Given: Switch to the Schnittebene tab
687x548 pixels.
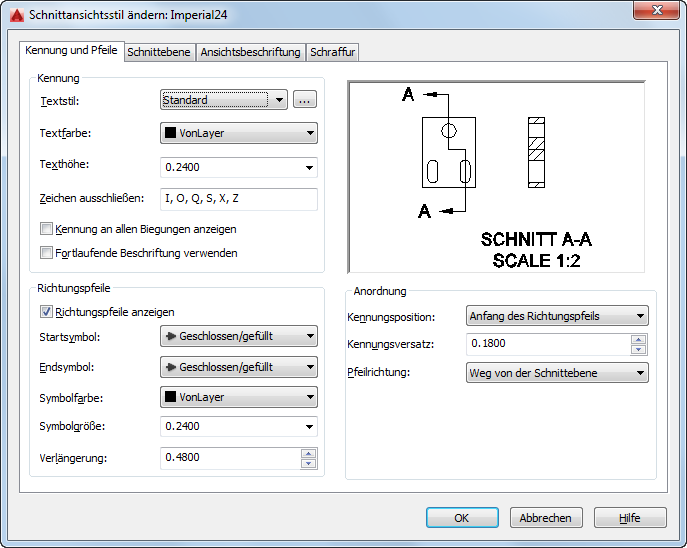Looking at the screenshot, I should point(159,52).
